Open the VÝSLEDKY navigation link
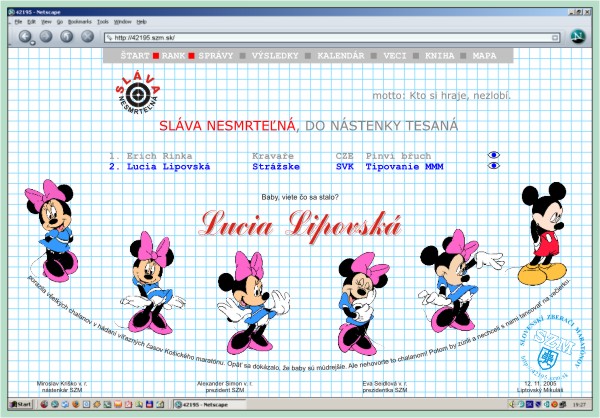Screen dimensions: 600x418 275,56
